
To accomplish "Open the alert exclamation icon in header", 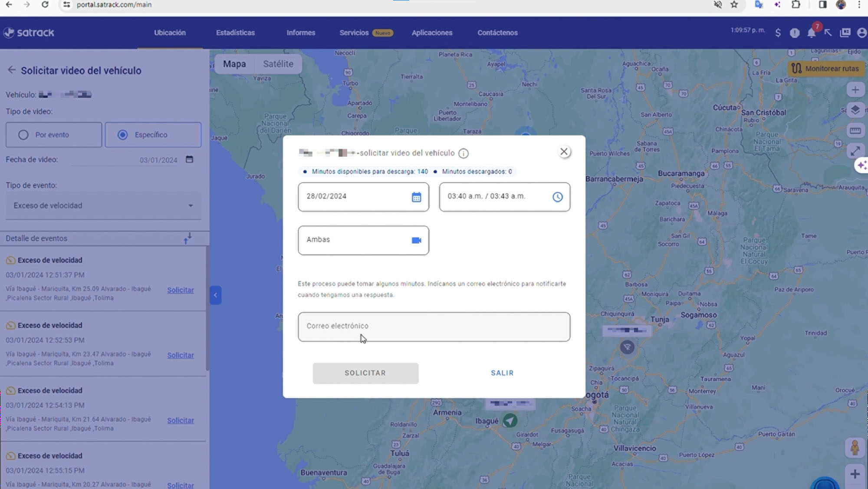I will click(795, 33).
